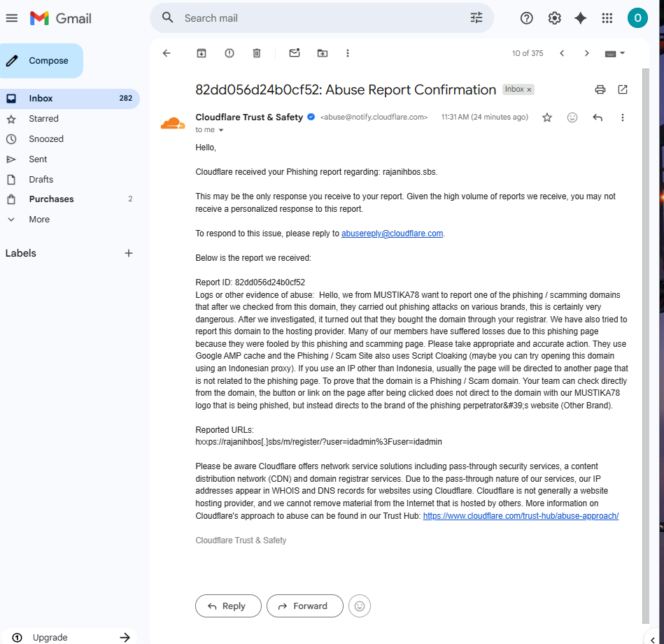Click the search magnifier icon
This screenshot has width=664, height=644.
point(168,17)
